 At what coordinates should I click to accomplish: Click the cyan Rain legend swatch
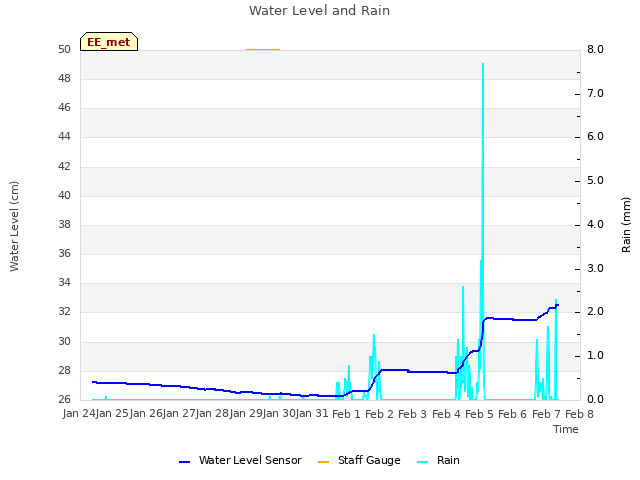click(x=423, y=462)
